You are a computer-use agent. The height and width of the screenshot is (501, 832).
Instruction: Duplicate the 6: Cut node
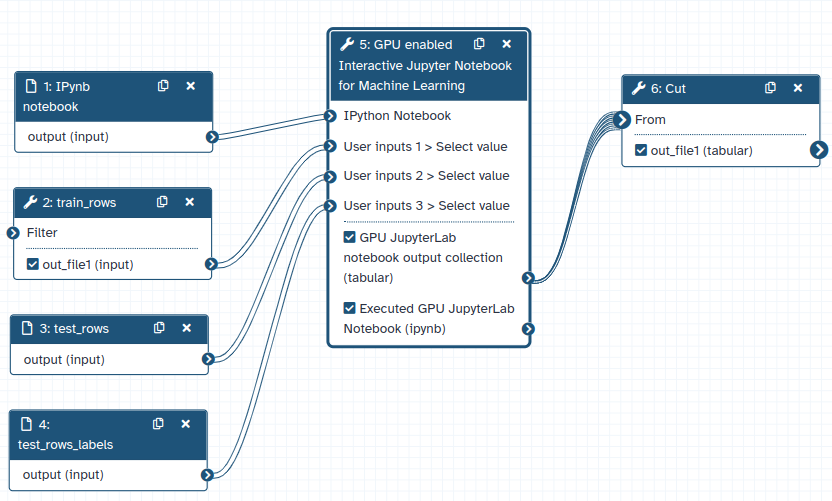(770, 88)
